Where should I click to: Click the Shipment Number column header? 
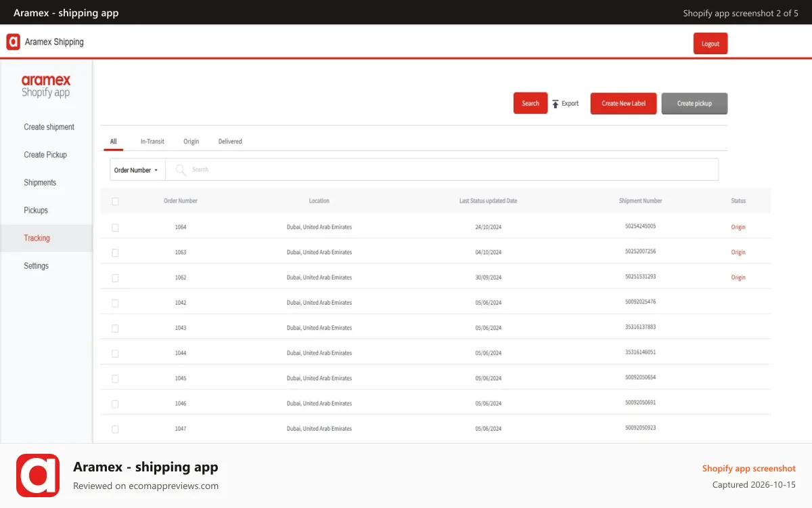(x=641, y=201)
